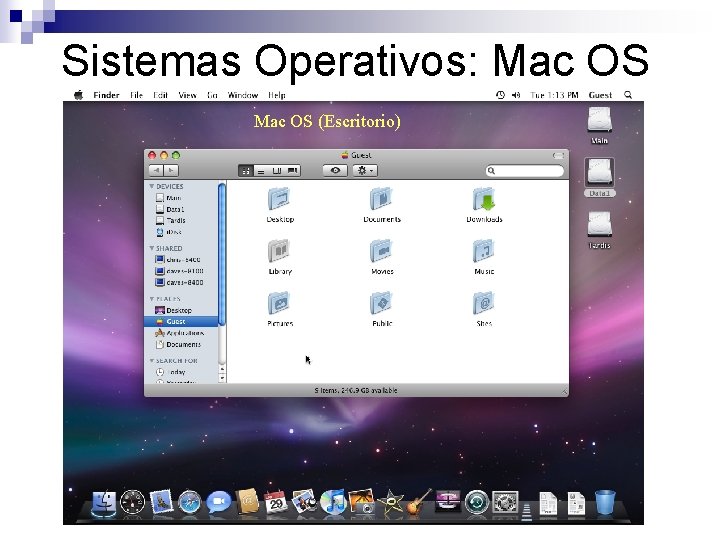Click Time Machine icon in menu bar
The image size is (720, 540).
tap(500, 95)
